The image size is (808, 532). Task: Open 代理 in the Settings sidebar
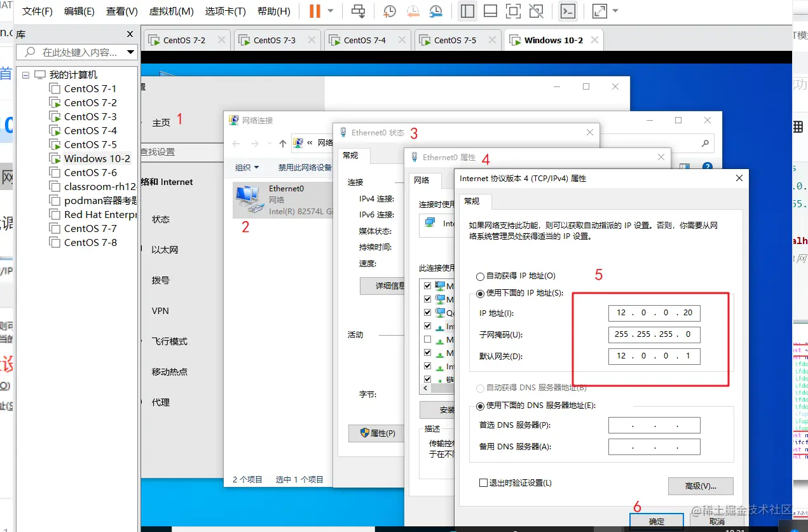pyautogui.click(x=161, y=402)
